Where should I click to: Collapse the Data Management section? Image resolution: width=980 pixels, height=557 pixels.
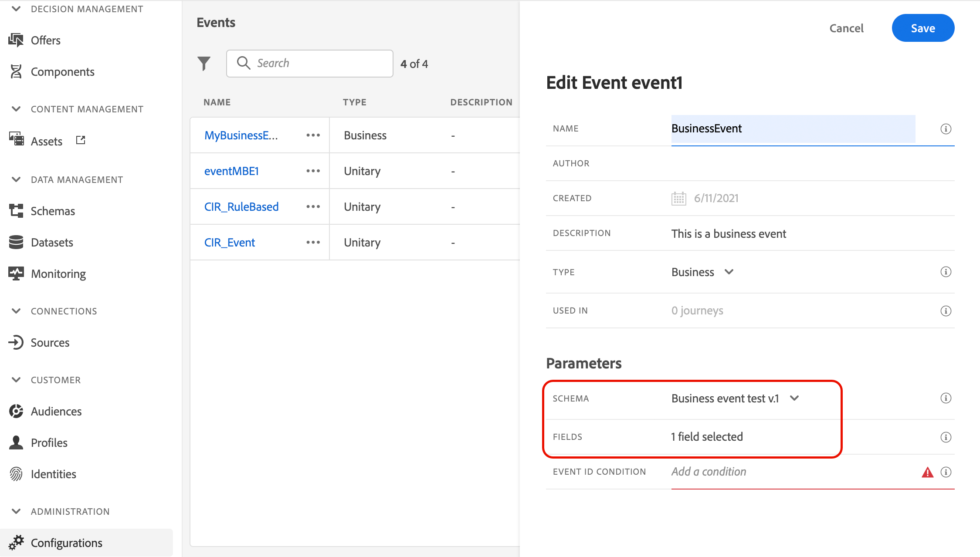click(16, 179)
